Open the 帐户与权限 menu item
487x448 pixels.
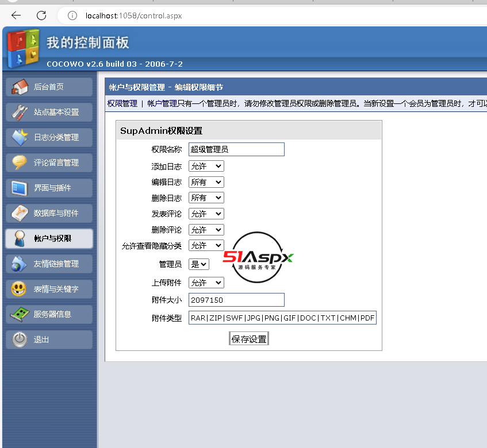pyautogui.click(x=49, y=238)
